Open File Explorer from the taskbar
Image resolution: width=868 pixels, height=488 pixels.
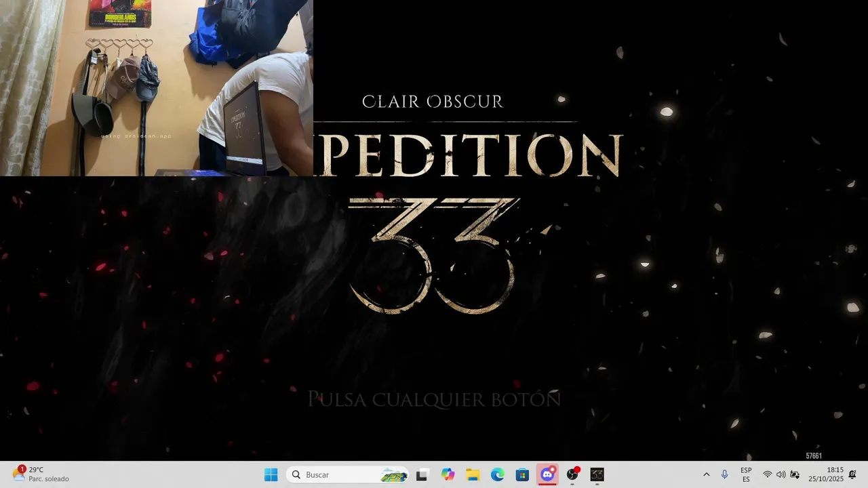473,474
